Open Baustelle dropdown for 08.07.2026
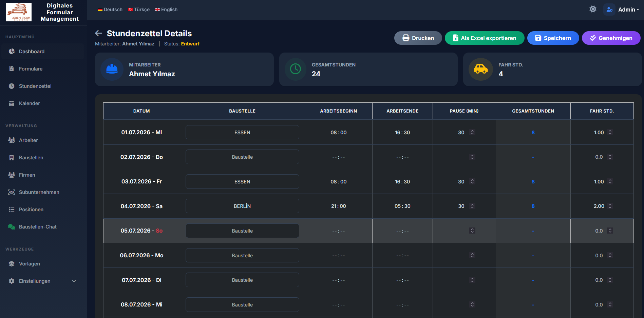The width and height of the screenshot is (644, 318). [x=242, y=304]
